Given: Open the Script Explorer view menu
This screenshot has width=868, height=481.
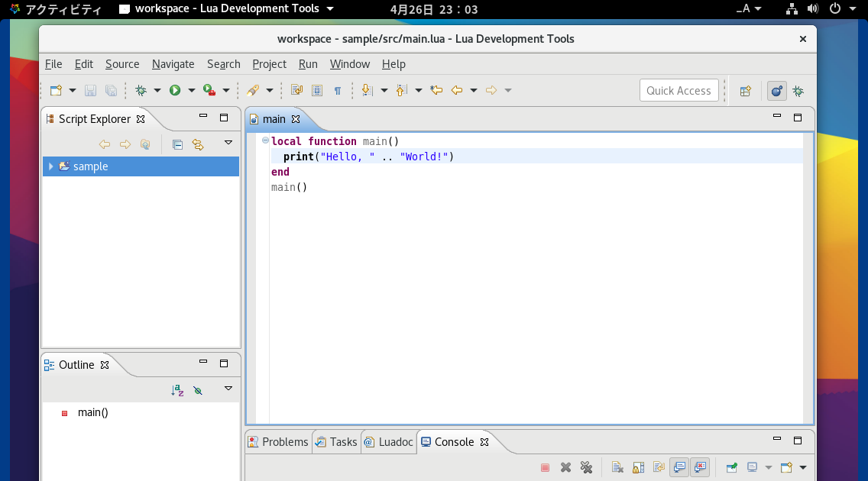Looking at the screenshot, I should [228, 144].
